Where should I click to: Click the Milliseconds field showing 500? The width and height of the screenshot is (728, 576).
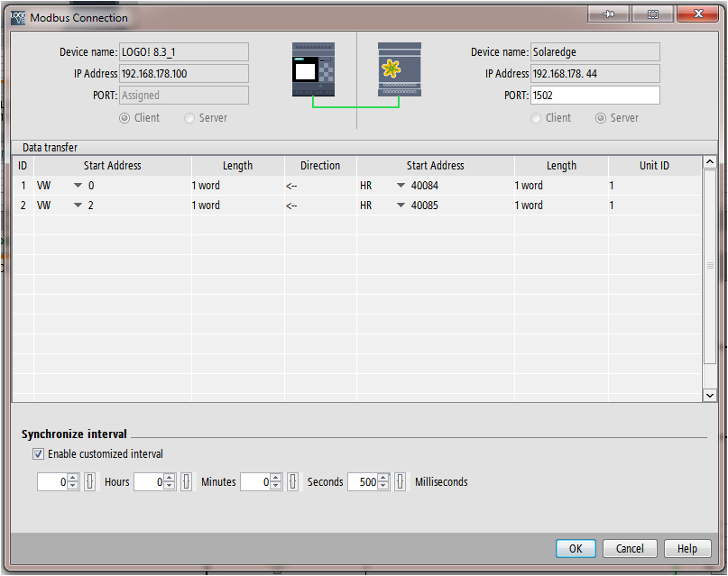363,481
